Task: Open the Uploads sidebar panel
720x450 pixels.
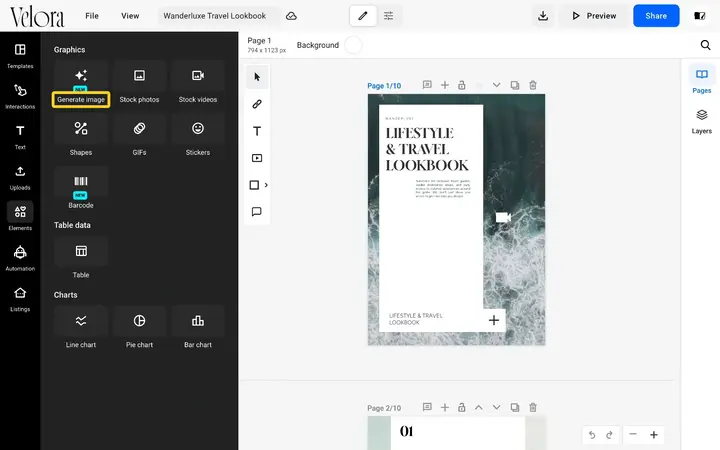Action: tap(20, 178)
